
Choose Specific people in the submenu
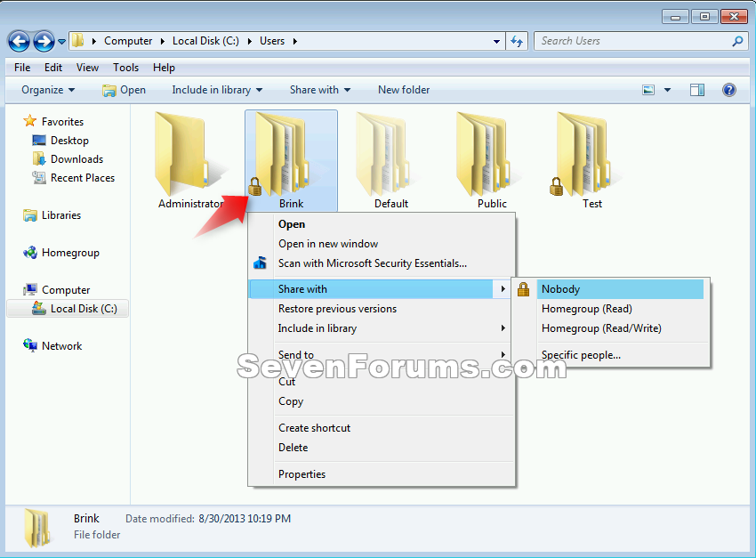point(583,354)
